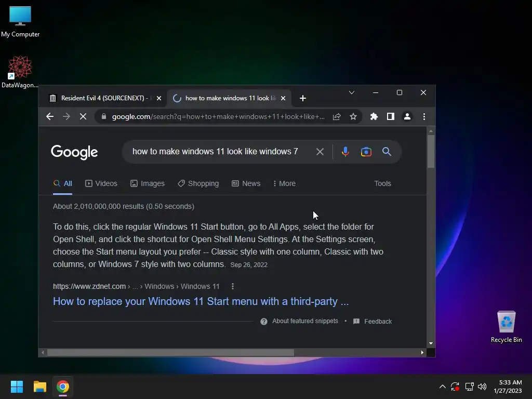Open the Chrome profile icon
Image resolution: width=532 pixels, height=399 pixels.
(407, 116)
